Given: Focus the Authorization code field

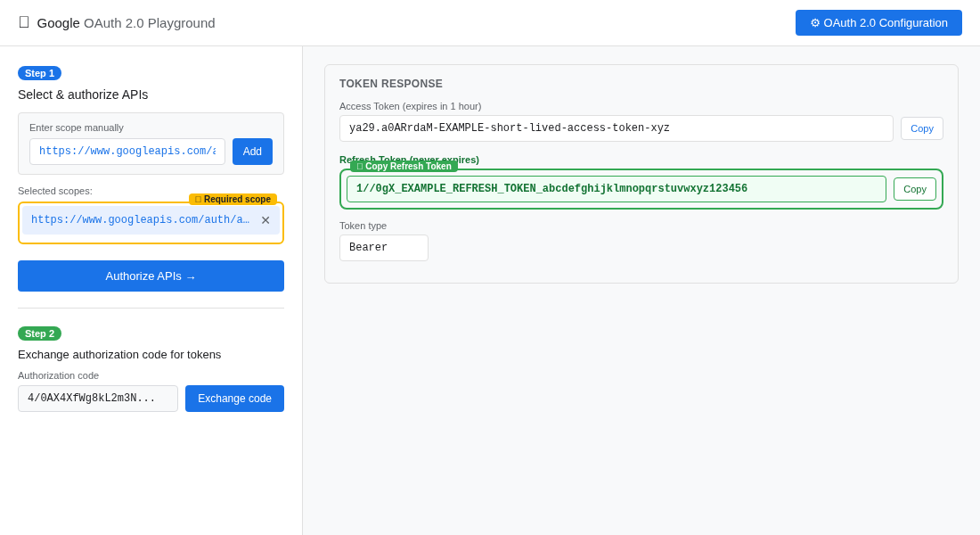Looking at the screenshot, I should (x=98, y=399).
